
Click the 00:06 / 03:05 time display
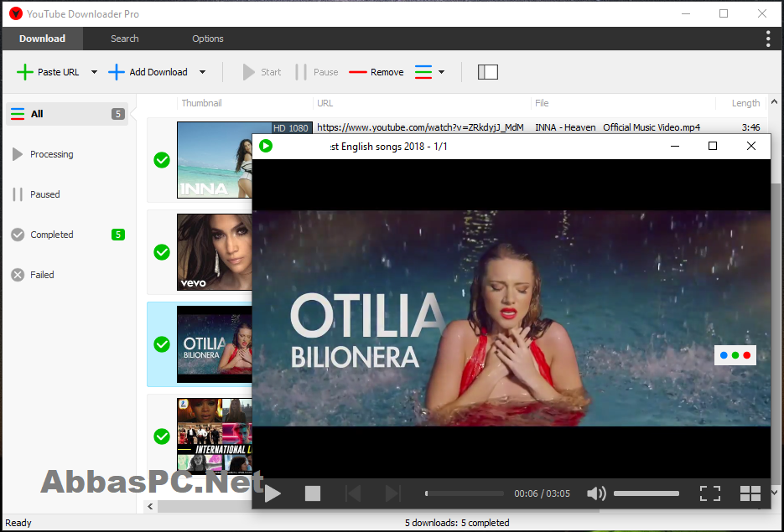[542, 493]
